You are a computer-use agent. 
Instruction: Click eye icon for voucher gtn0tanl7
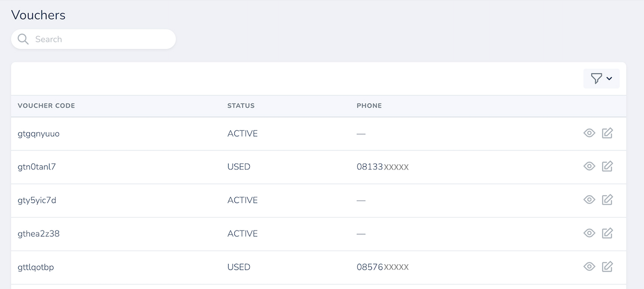pos(589,167)
